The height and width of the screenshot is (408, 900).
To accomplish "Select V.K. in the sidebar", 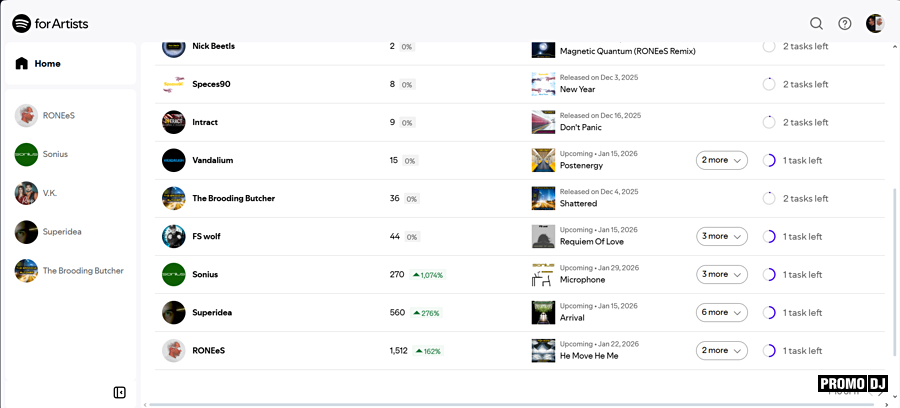I will (x=55, y=193).
